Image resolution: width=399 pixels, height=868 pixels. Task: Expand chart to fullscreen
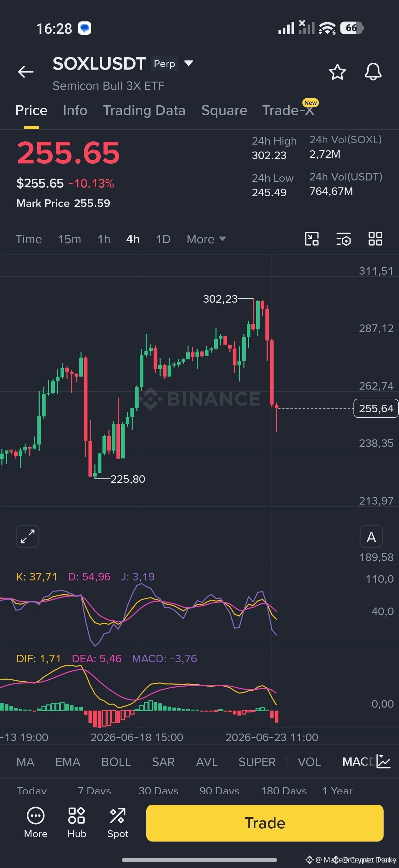28,536
